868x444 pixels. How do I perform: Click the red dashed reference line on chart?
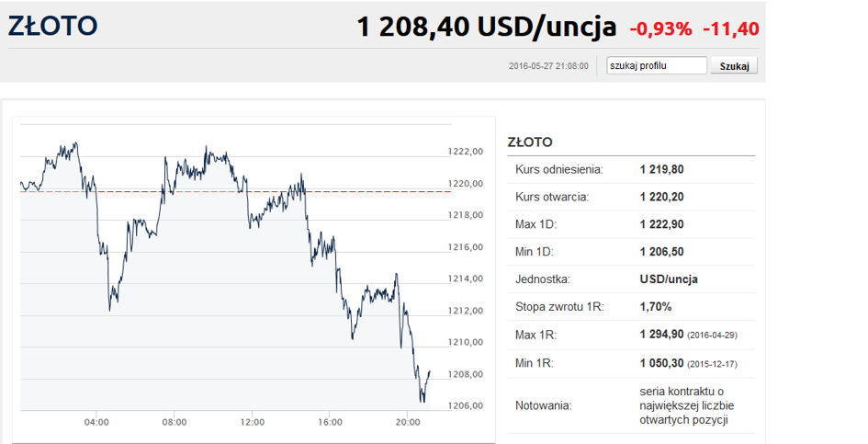click(x=236, y=192)
